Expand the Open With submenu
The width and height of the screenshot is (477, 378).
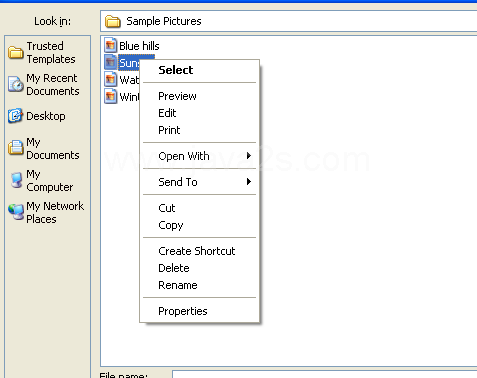[199, 156]
